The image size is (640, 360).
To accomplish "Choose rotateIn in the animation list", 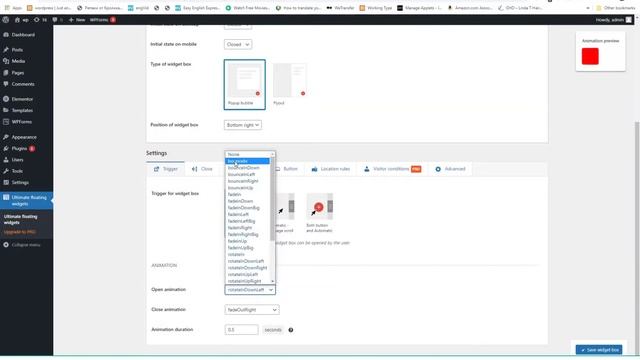I will (247, 254).
